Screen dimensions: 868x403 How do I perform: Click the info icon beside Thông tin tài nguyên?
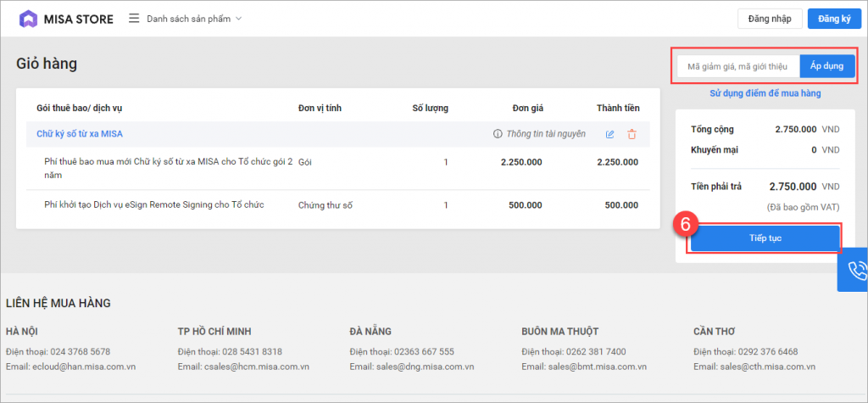pos(497,134)
